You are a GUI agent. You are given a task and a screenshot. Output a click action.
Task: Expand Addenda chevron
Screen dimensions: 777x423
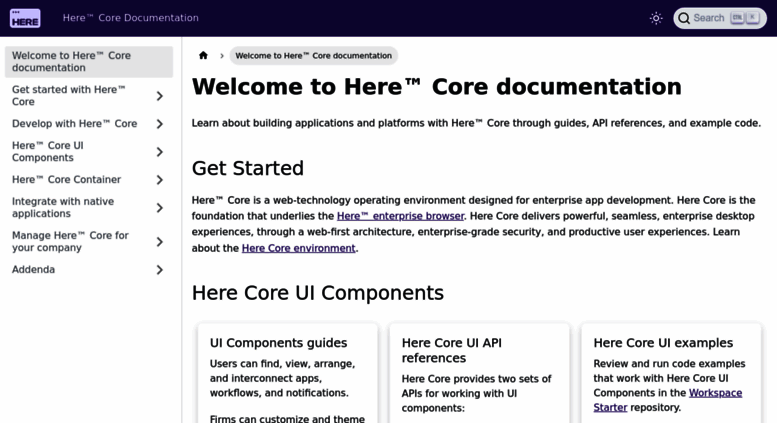[x=160, y=270]
